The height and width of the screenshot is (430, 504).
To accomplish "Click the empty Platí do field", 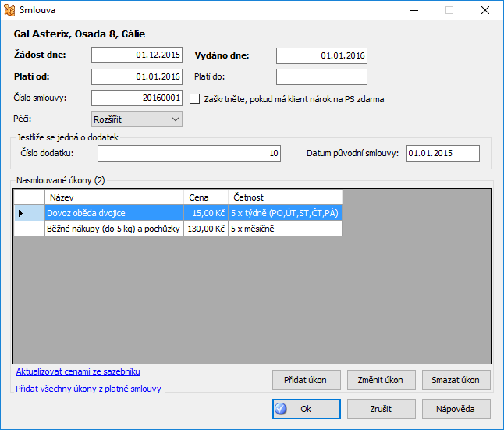I will pyautogui.click(x=321, y=76).
